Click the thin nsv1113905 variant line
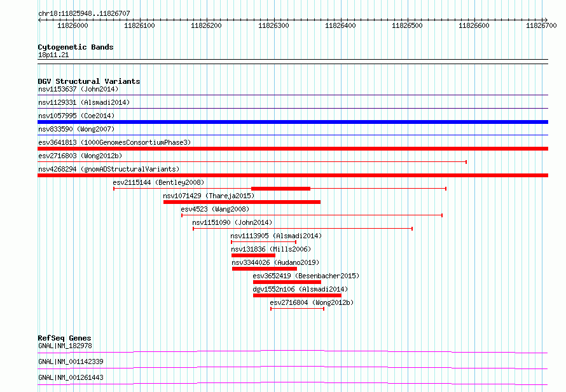 point(263,242)
